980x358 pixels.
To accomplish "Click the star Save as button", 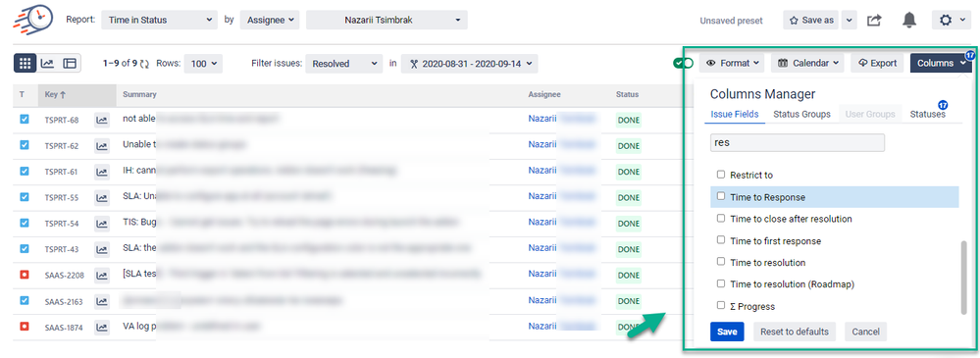I will point(811,20).
